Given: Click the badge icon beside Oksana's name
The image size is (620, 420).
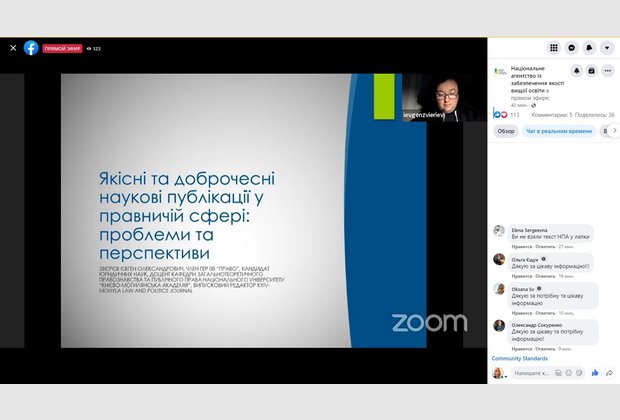Looking at the screenshot, I should (539, 289).
